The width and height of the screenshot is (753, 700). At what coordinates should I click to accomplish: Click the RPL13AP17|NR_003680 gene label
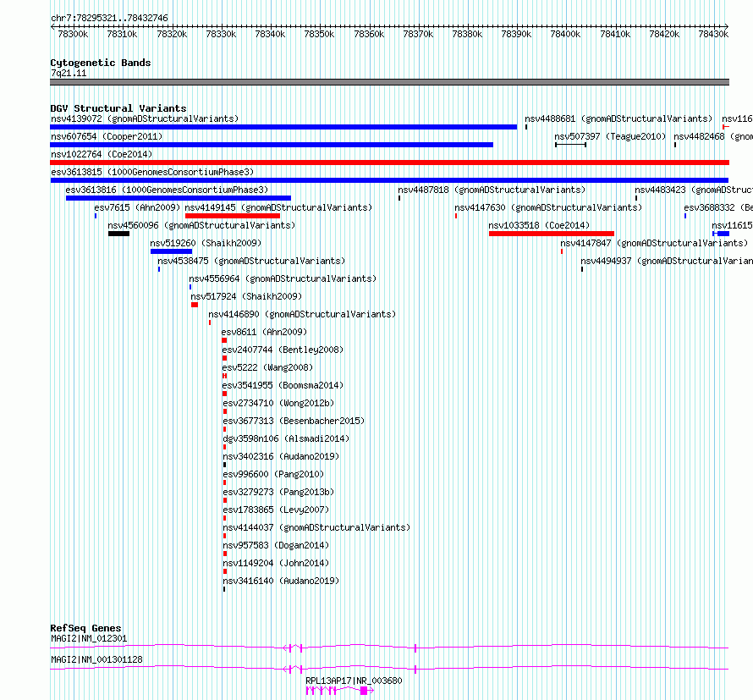tap(354, 681)
